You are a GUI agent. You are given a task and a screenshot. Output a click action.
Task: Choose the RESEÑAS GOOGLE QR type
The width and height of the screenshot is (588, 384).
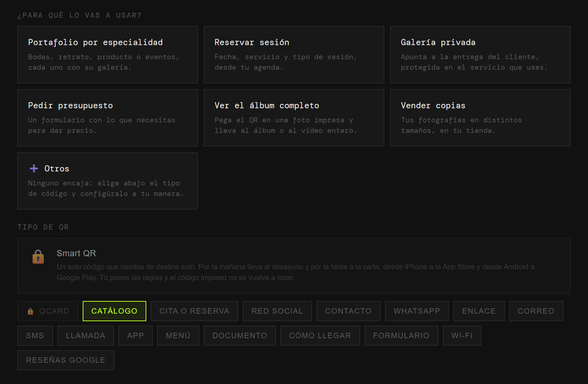click(x=66, y=360)
